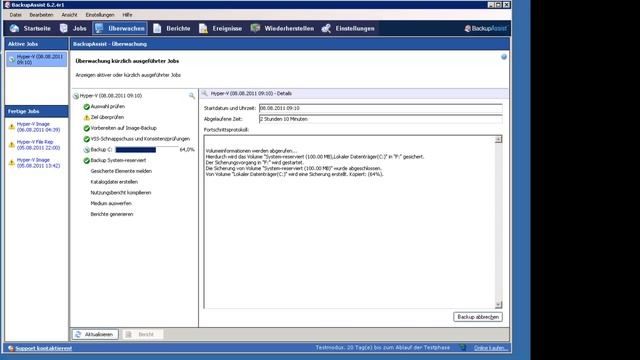Image resolution: width=640 pixels, height=360 pixels.
Task: Open finished job Hyper-V Image (06.08.2011 04:39)
Action: 38,127
